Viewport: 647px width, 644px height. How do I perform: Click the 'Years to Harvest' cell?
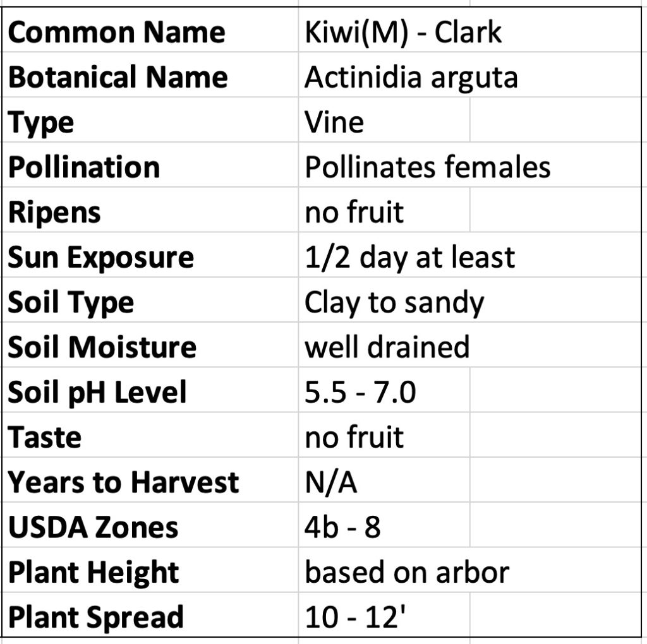click(x=124, y=482)
